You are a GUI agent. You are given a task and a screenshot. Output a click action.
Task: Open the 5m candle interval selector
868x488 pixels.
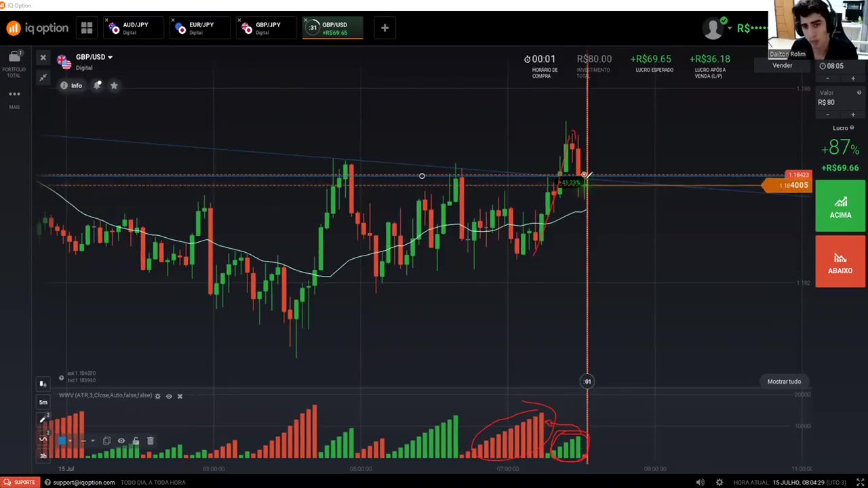point(43,402)
